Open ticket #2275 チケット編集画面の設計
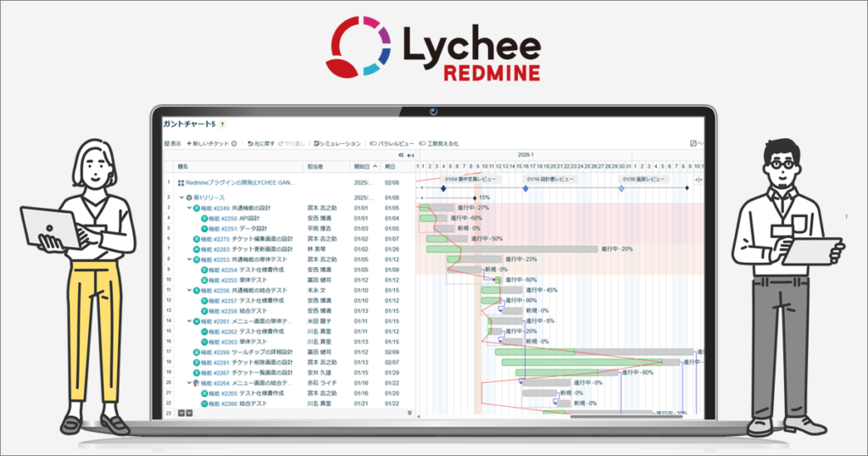 (247, 238)
